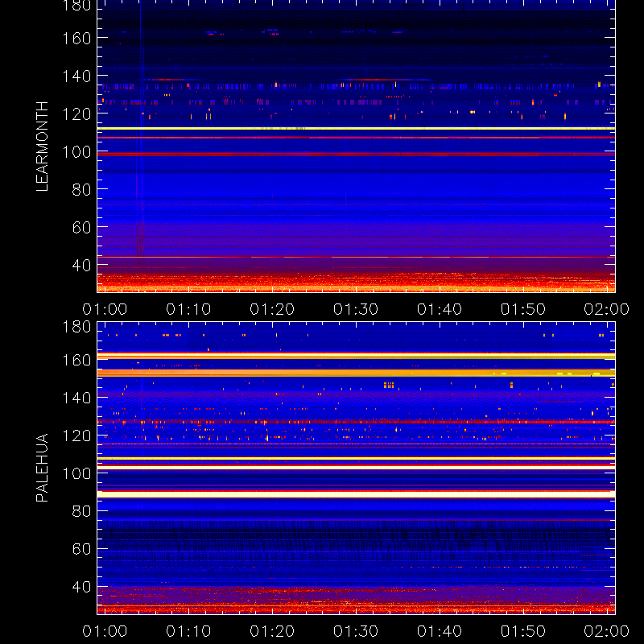Viewport: 644px width, 644px height.
Task: Select the 80 tick label on LEARMONTH plot
Action: click(x=81, y=190)
